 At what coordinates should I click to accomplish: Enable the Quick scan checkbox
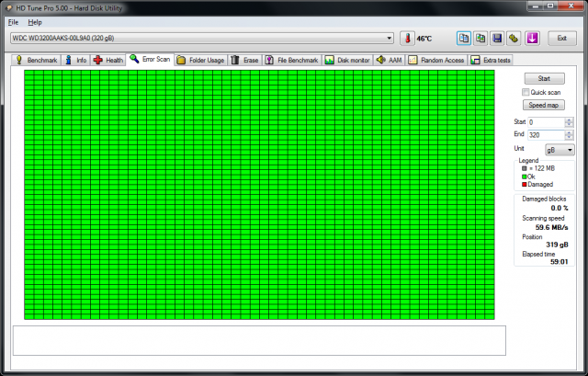pos(526,92)
